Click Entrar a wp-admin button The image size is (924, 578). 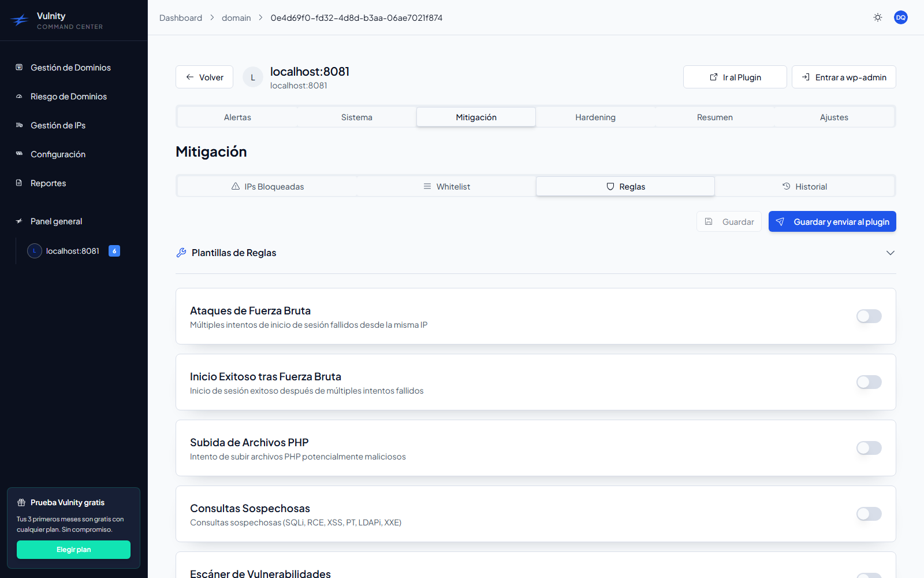(844, 77)
